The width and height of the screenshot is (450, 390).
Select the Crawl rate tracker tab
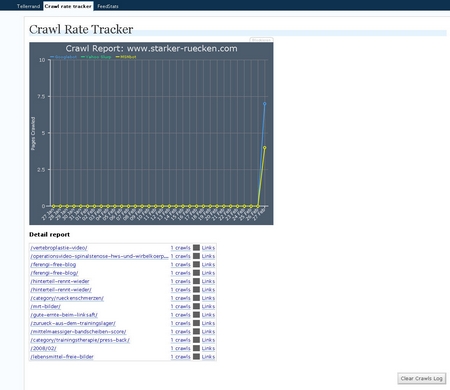68,6
